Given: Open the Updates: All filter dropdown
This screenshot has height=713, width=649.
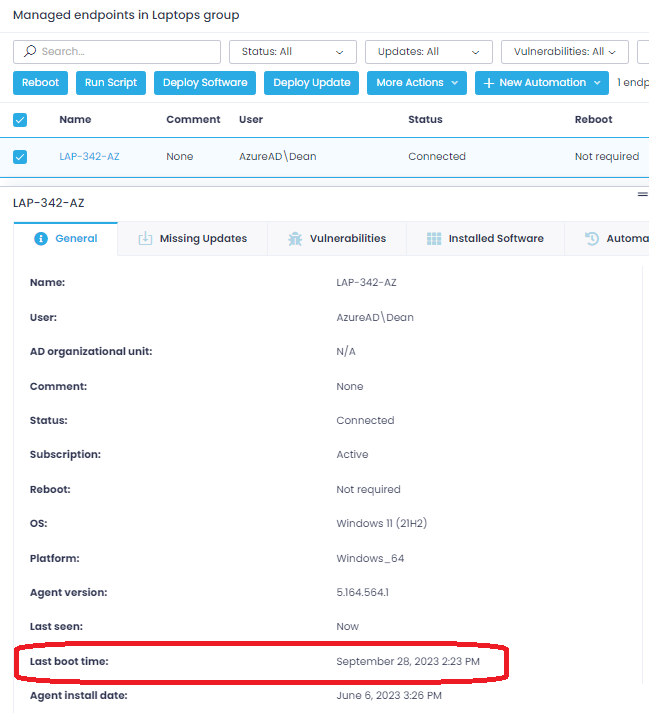Looking at the screenshot, I should [x=428, y=52].
